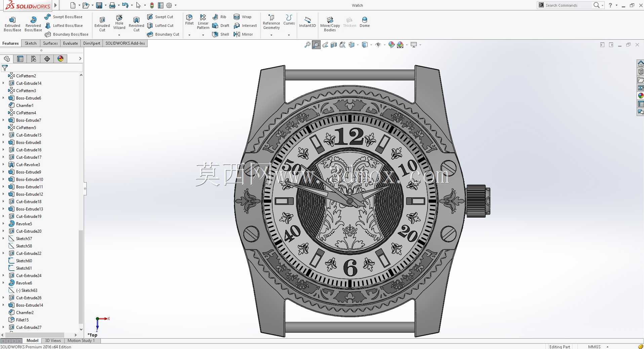Switch to the 3D Views tab
The image size is (644, 349).
tap(53, 341)
